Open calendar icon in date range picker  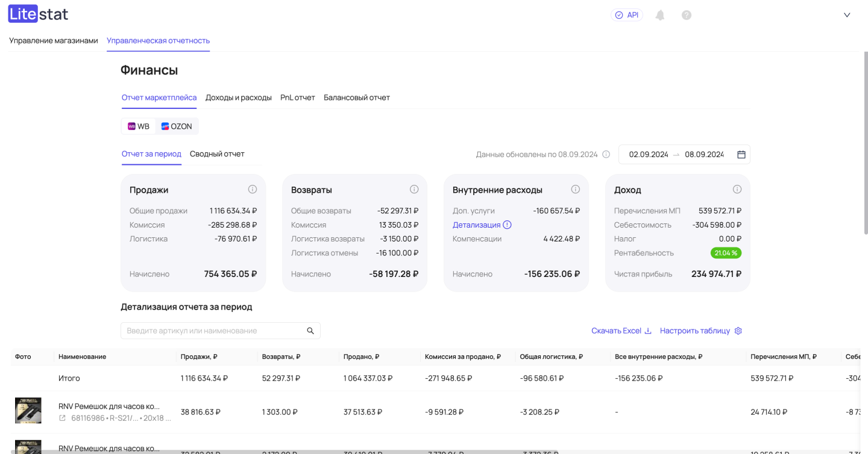pyautogui.click(x=741, y=155)
